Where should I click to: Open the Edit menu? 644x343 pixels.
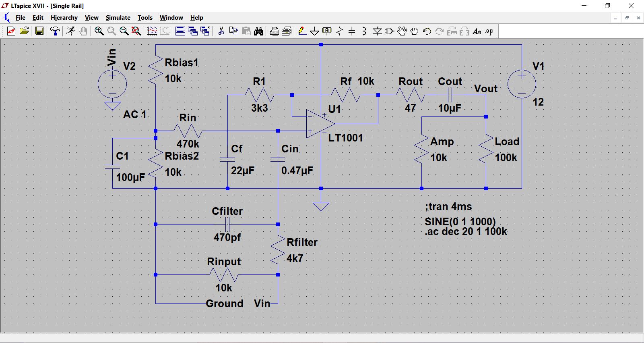(38, 18)
